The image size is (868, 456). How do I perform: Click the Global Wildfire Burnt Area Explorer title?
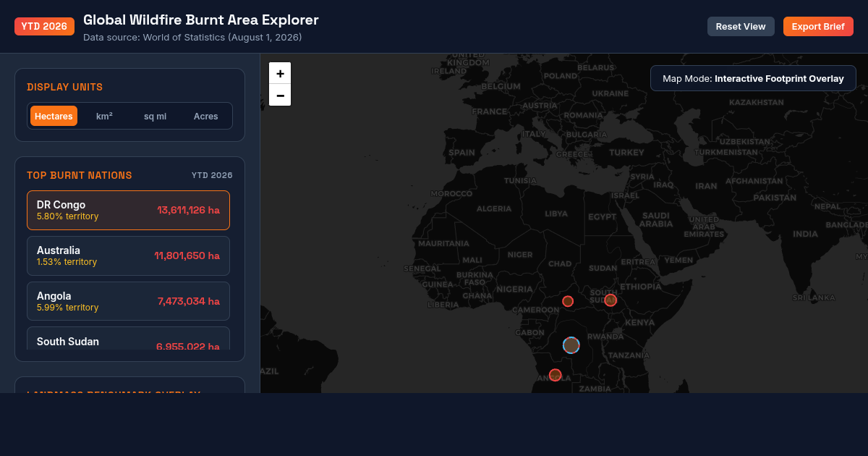click(x=201, y=20)
